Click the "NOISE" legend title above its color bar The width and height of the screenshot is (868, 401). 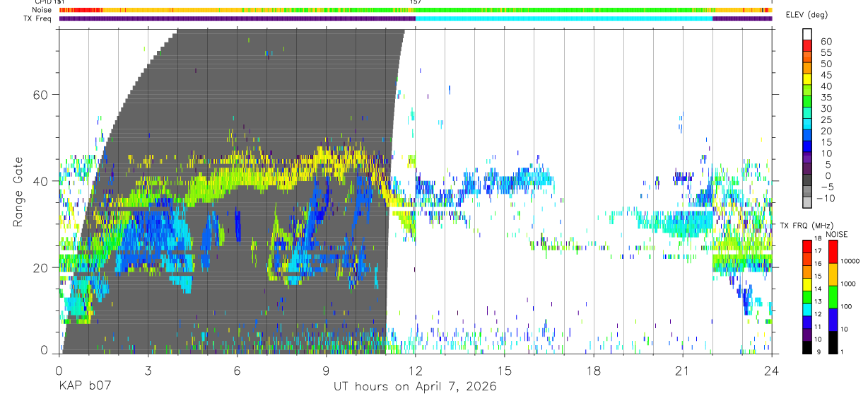(x=836, y=233)
